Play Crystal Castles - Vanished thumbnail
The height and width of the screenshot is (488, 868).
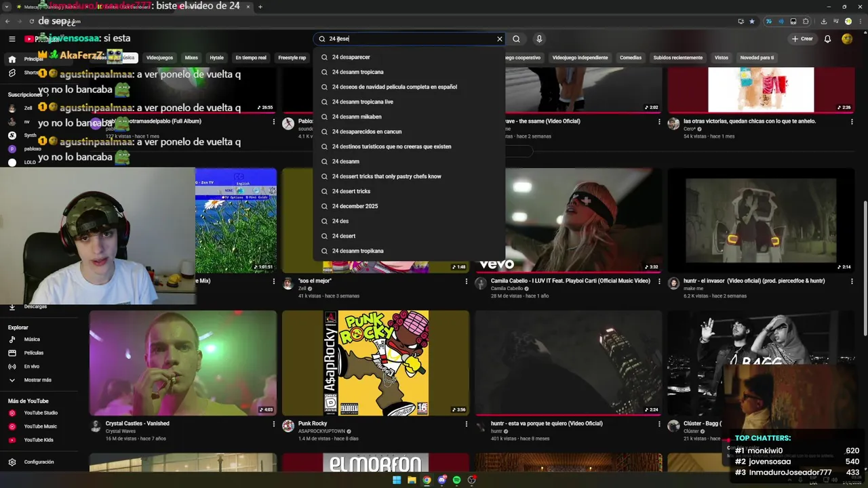[x=183, y=363]
